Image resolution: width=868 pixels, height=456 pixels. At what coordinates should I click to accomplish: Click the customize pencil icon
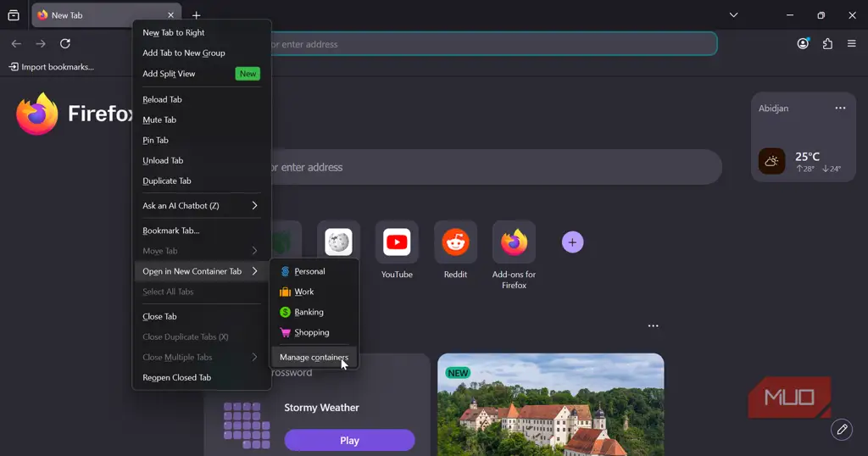pyautogui.click(x=842, y=430)
